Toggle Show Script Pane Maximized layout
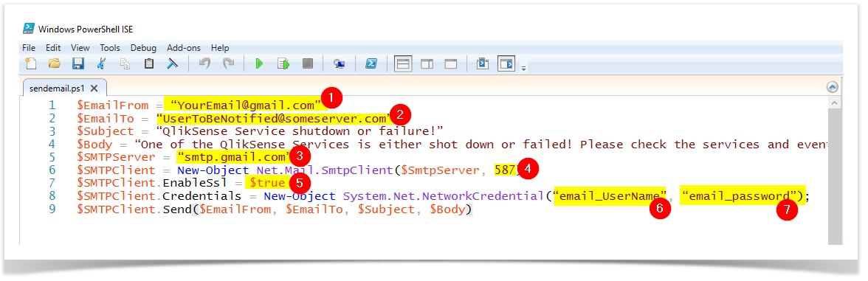The height and width of the screenshot is (281, 868). click(451, 64)
